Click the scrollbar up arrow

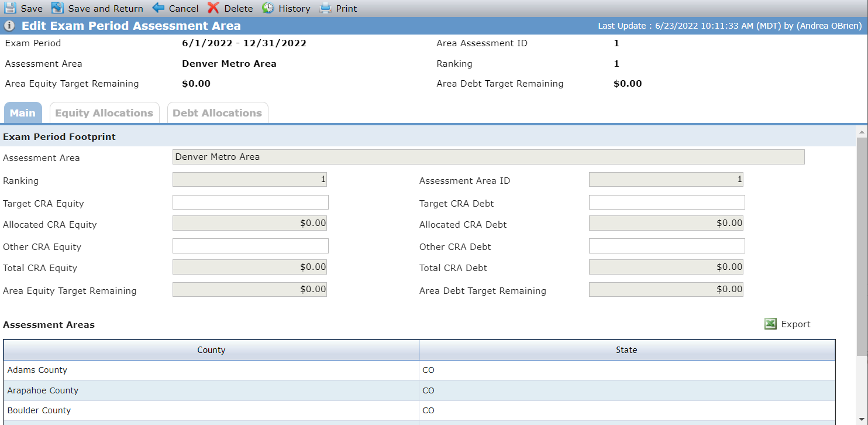point(862,131)
